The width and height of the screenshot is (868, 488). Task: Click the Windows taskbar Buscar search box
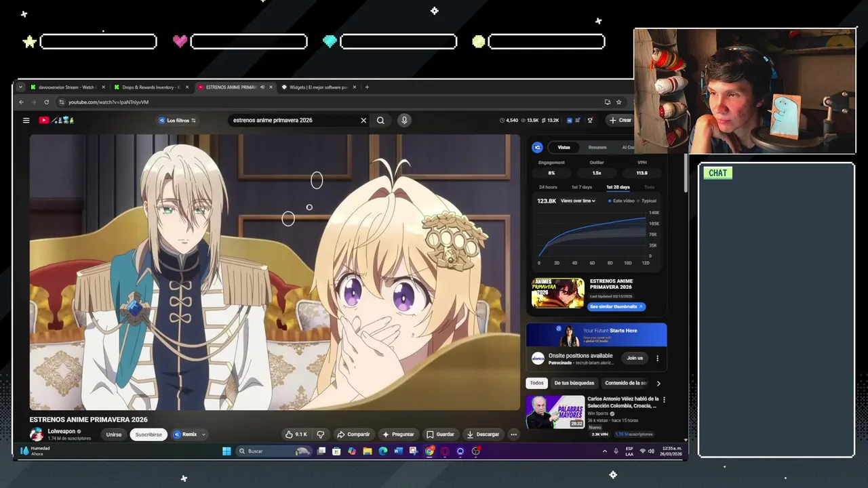(x=275, y=451)
